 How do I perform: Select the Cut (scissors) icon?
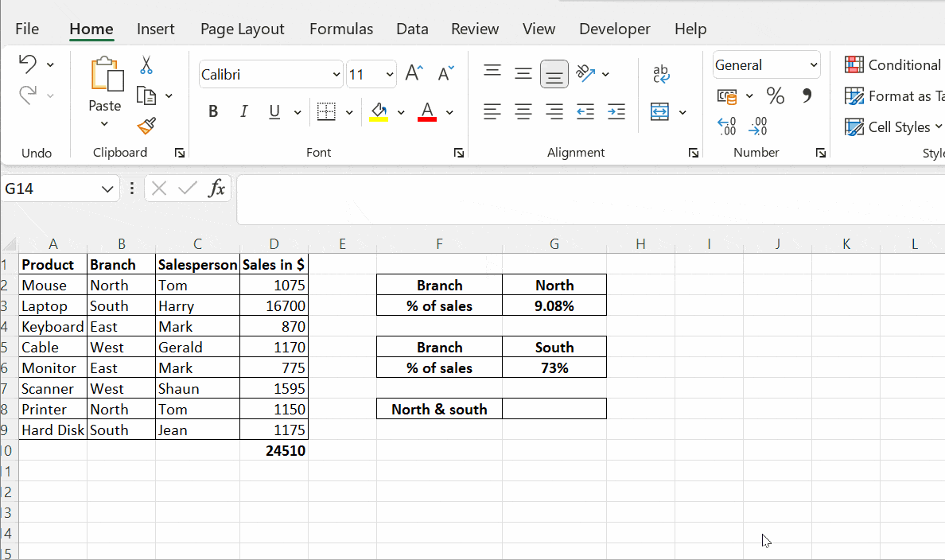click(146, 64)
